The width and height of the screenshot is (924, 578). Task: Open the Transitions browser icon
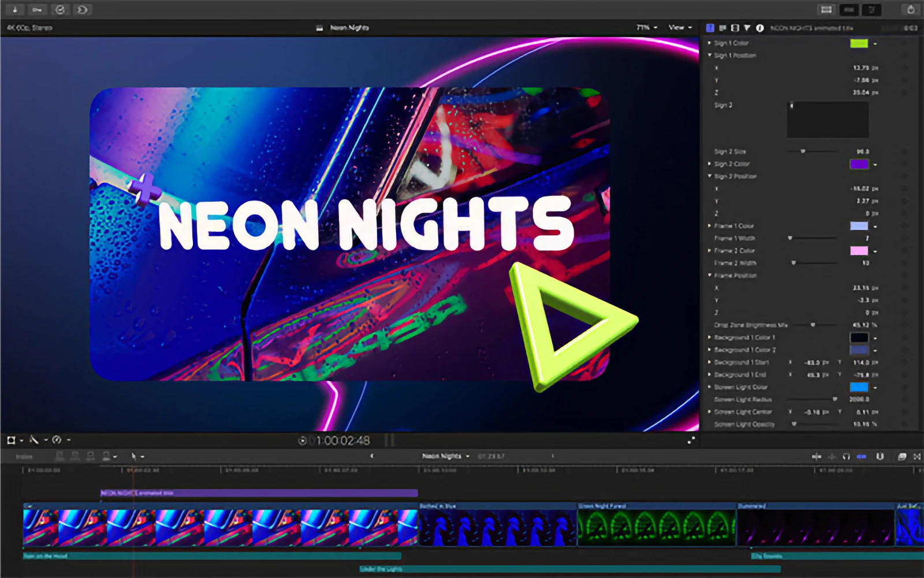[916, 457]
